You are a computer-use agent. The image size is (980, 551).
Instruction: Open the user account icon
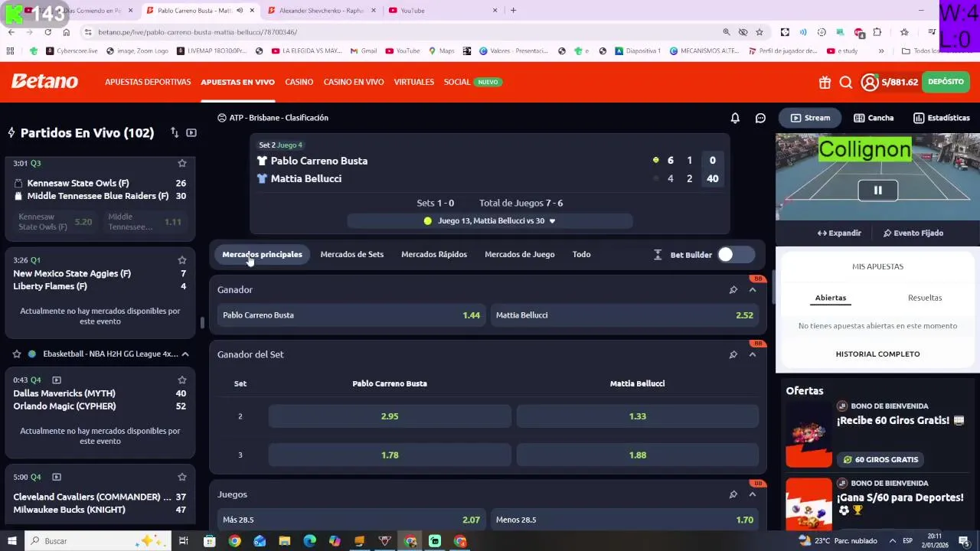coord(870,83)
